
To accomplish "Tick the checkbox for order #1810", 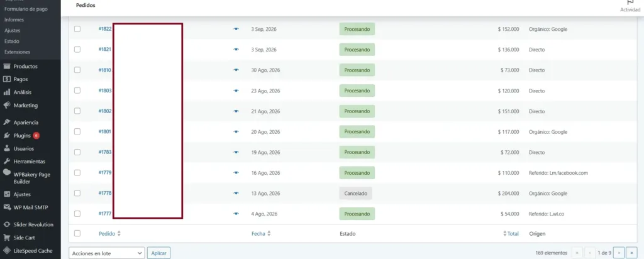I will coord(77,70).
